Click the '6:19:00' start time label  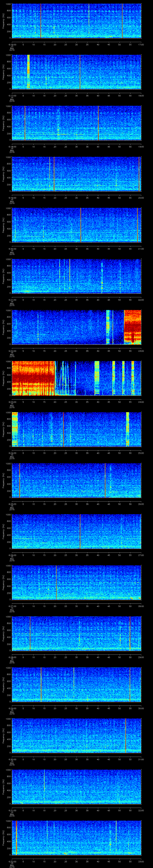click(x=12, y=198)
